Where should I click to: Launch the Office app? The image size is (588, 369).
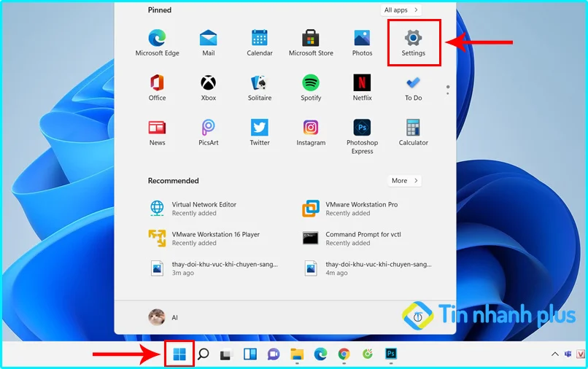(157, 88)
